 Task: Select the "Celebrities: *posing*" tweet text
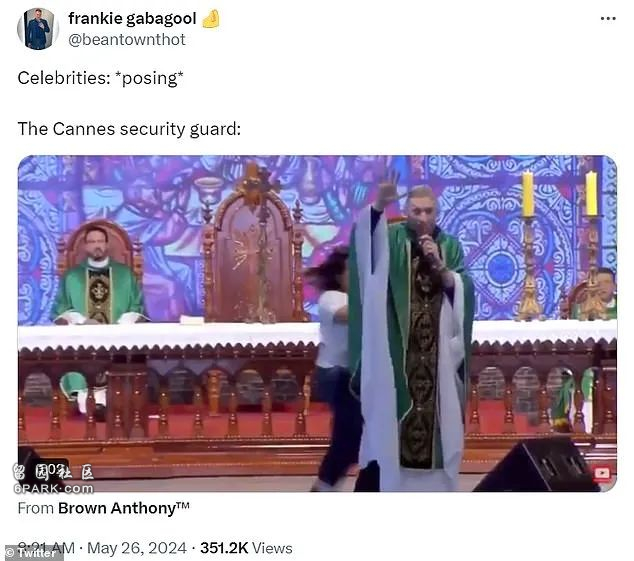(x=100, y=78)
